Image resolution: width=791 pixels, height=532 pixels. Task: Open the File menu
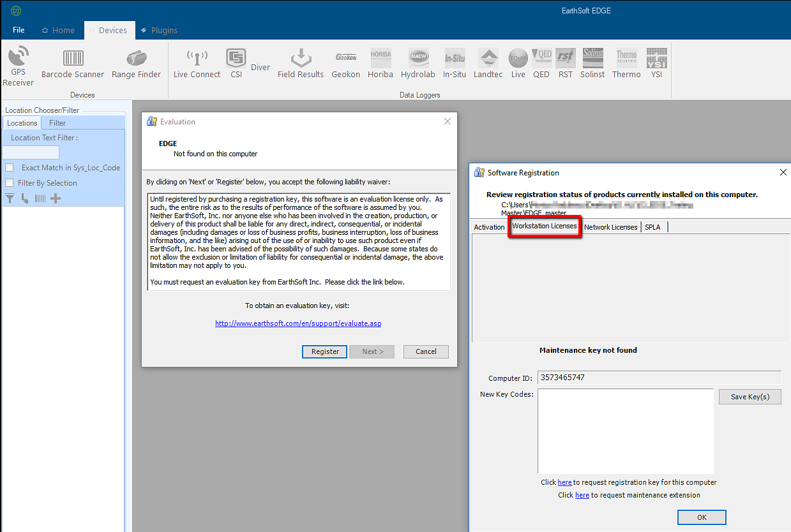(19, 30)
